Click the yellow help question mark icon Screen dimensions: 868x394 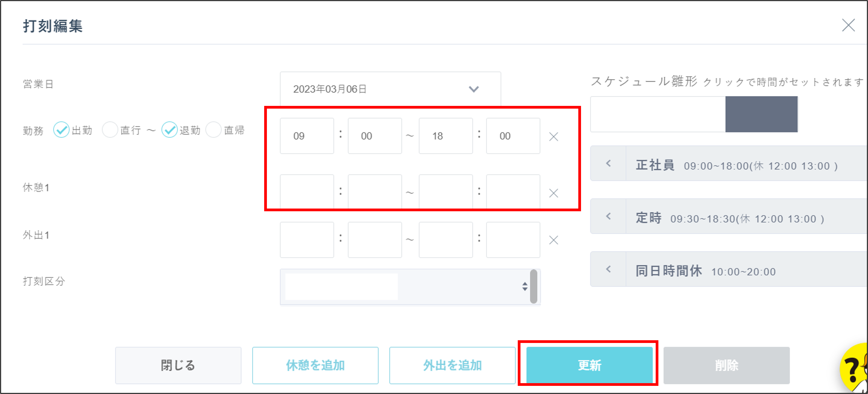click(854, 369)
